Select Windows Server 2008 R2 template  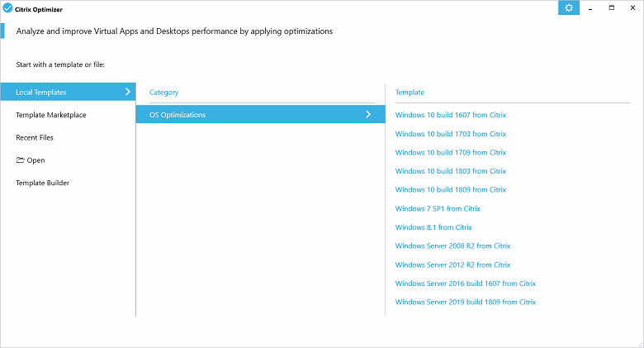click(x=452, y=246)
